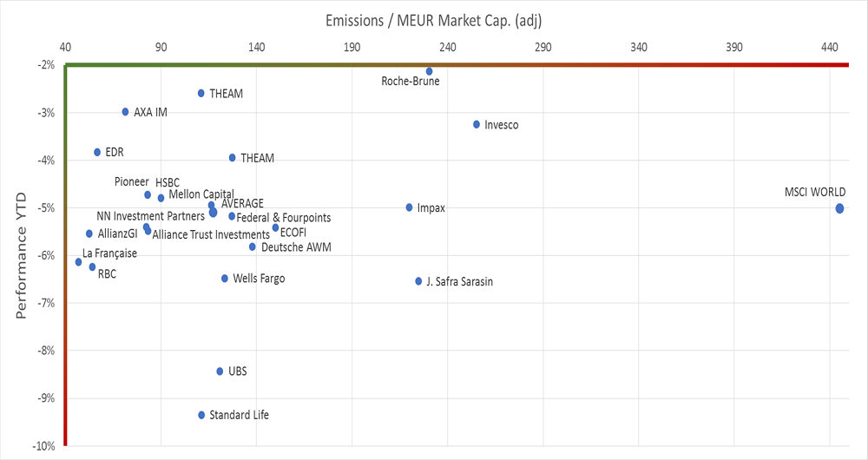
Task: Select the ECOFI data point
Action: point(276,227)
